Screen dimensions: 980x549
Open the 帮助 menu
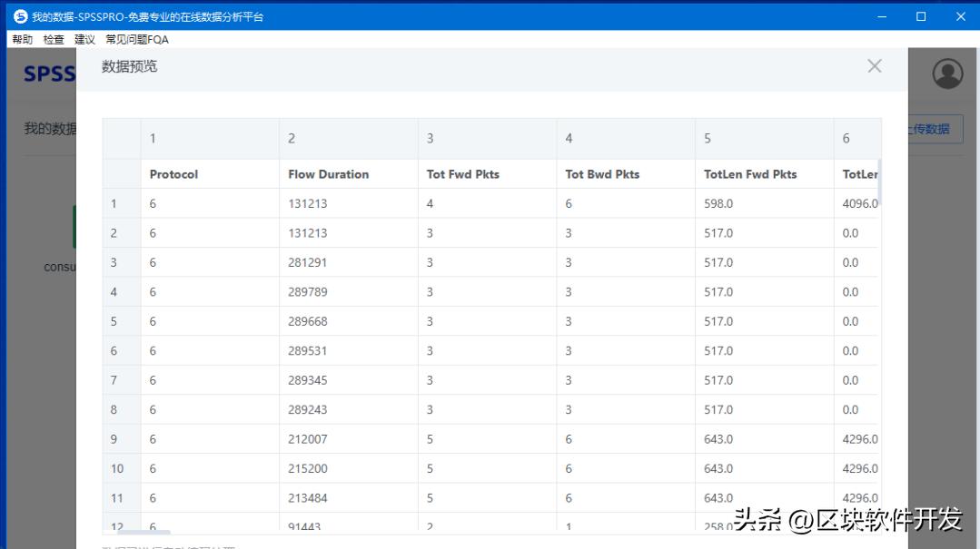pos(23,40)
